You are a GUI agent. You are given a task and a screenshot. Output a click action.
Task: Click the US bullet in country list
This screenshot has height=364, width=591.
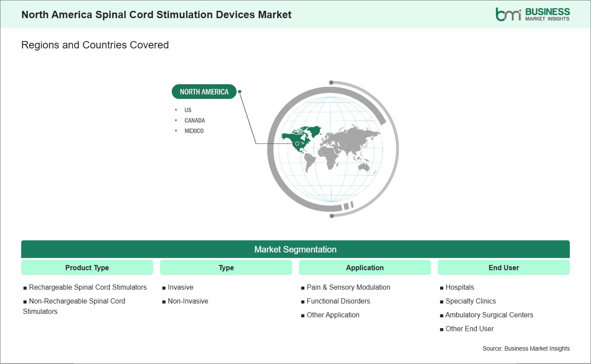tap(188, 110)
